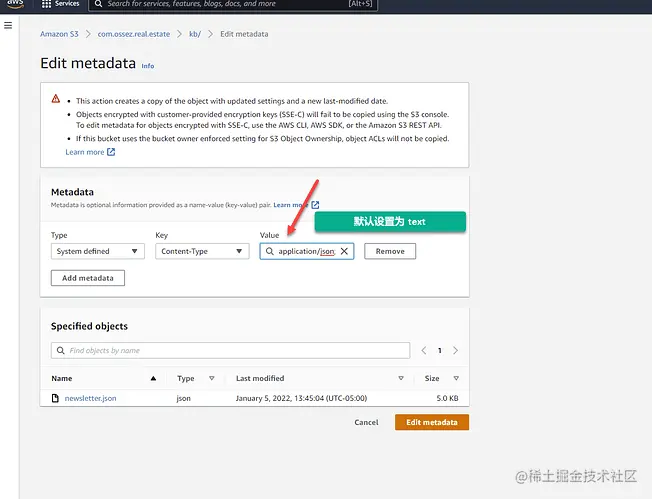Click the newsletter.json file icon
652x499 pixels.
click(x=55, y=398)
